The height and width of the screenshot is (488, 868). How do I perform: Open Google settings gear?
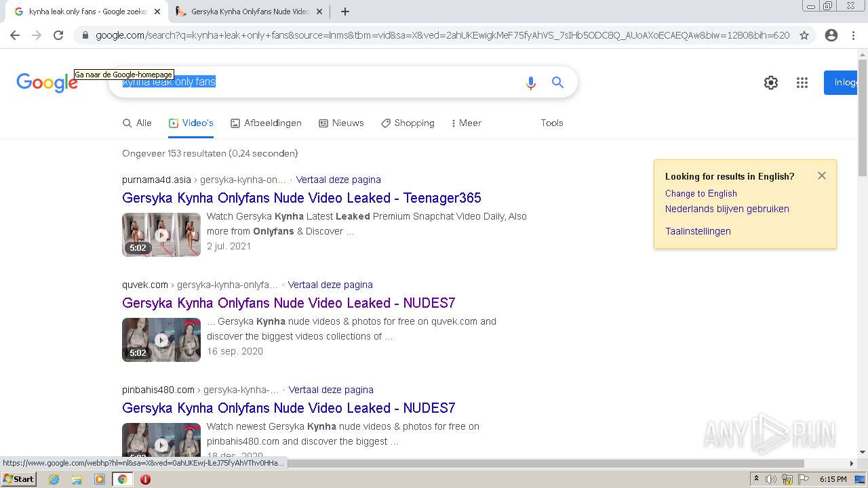[x=771, y=83]
